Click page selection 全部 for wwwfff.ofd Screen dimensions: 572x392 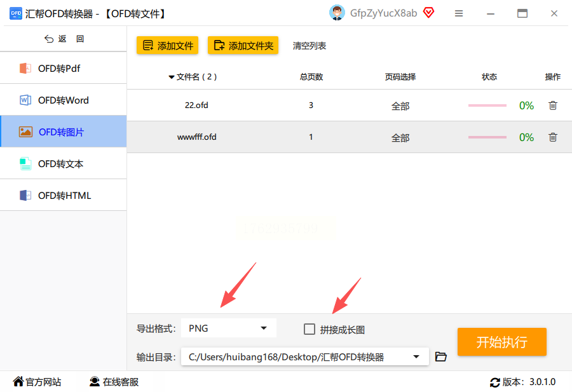click(400, 138)
